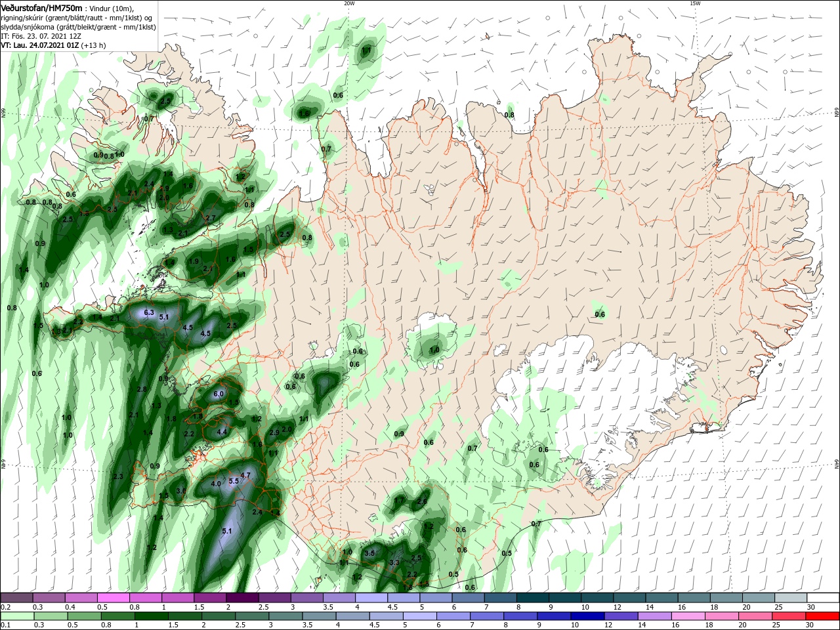Viewport: 840px width, 630px height.
Task: Select the snow swatch starting at 6
Action: [469, 598]
